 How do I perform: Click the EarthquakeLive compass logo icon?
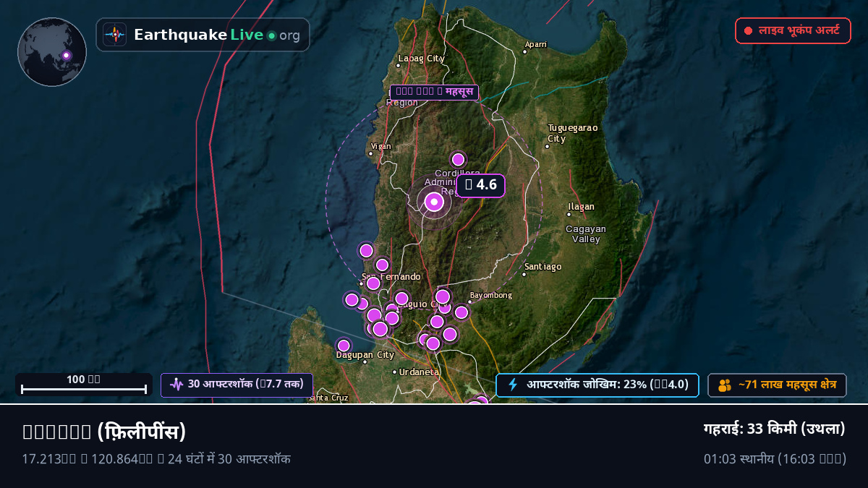[114, 35]
